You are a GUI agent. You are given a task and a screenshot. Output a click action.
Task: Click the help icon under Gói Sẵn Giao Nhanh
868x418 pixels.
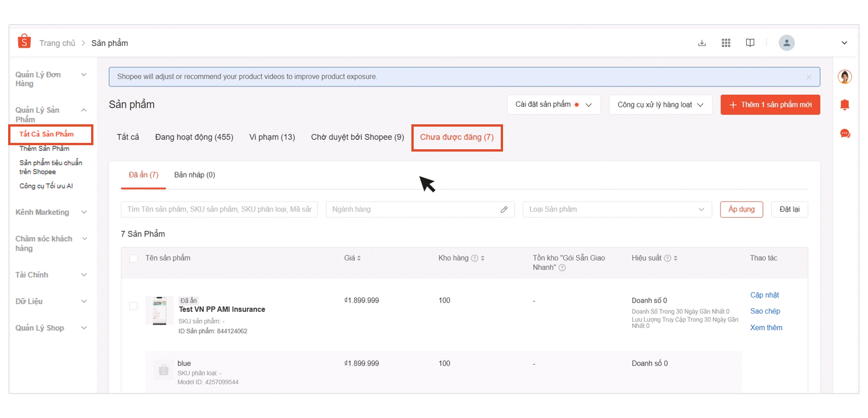point(562,268)
